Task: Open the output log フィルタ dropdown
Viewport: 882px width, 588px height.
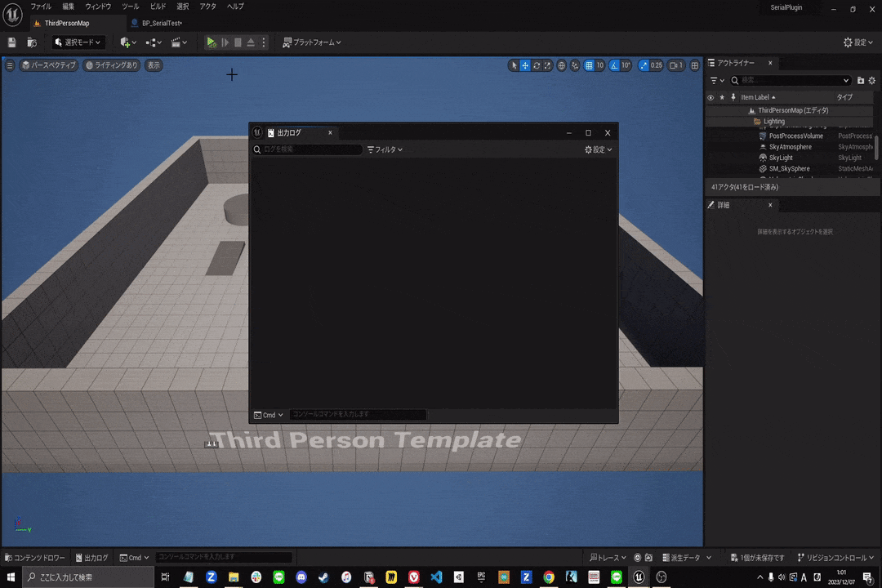Action: coord(385,149)
